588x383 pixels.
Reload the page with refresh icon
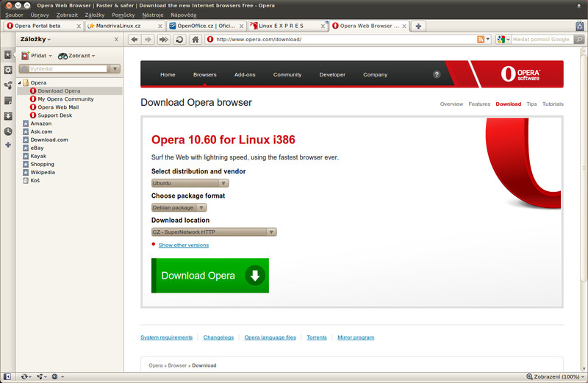pyautogui.click(x=179, y=39)
